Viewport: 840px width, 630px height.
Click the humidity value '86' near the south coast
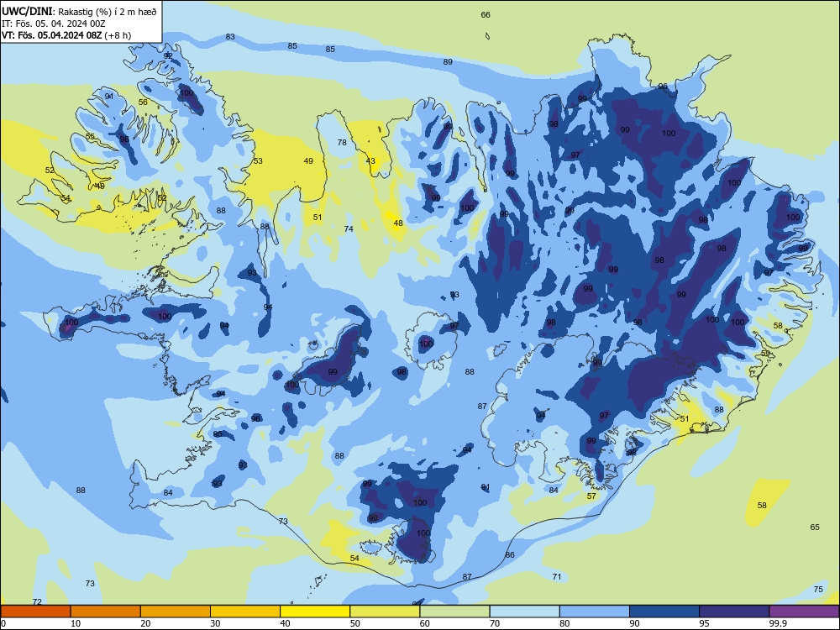pyautogui.click(x=510, y=555)
